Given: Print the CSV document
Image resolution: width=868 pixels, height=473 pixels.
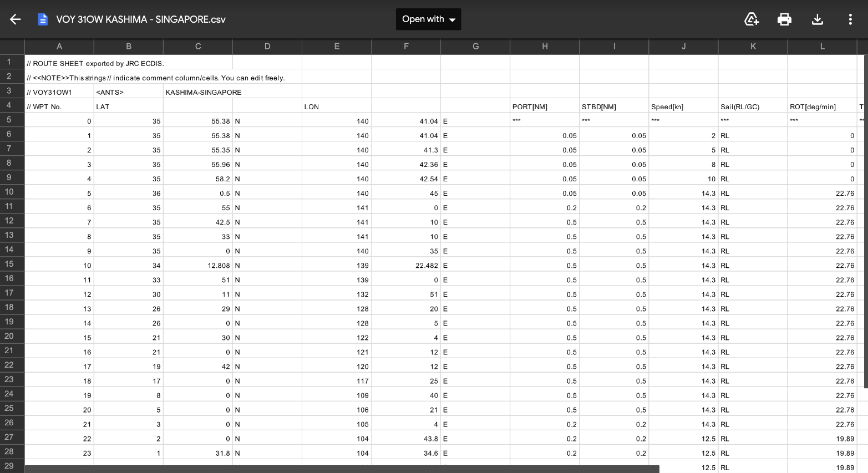Looking at the screenshot, I should [784, 19].
